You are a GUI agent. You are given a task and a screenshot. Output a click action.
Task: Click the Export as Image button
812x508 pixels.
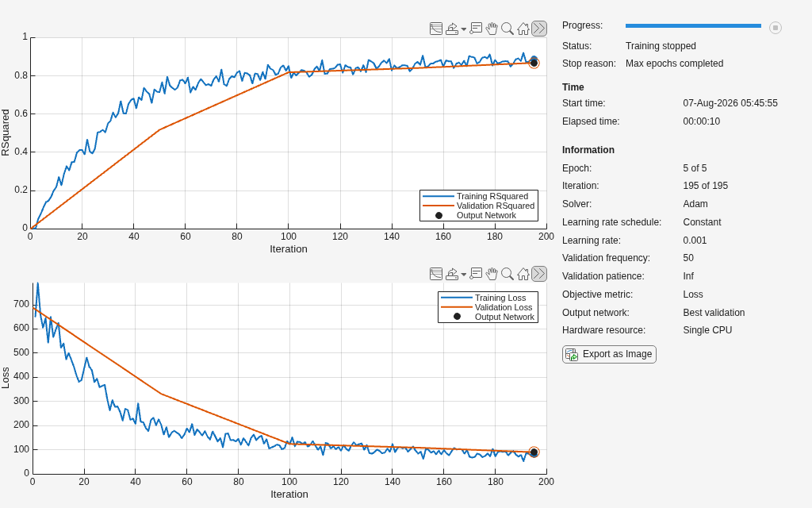tap(609, 355)
